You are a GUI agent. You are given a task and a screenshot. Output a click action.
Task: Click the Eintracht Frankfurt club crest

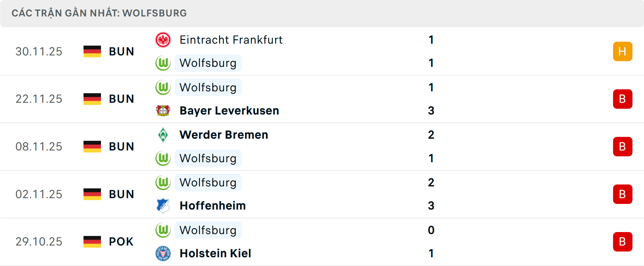(163, 40)
